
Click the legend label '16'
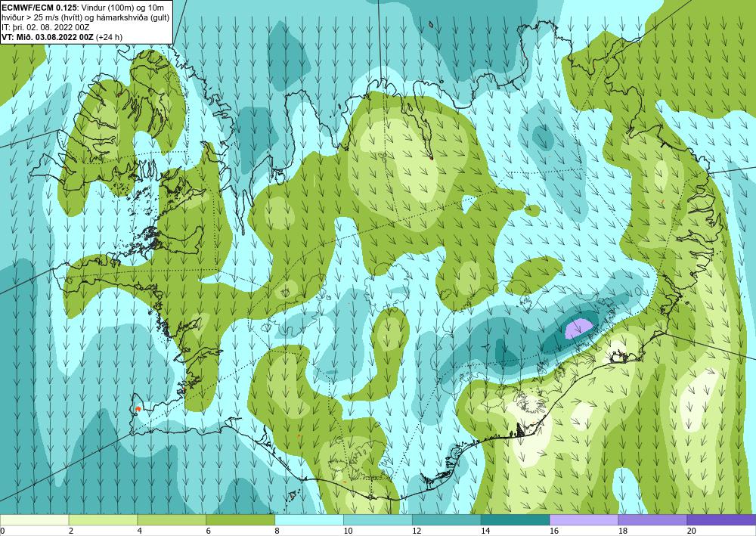(x=554, y=531)
